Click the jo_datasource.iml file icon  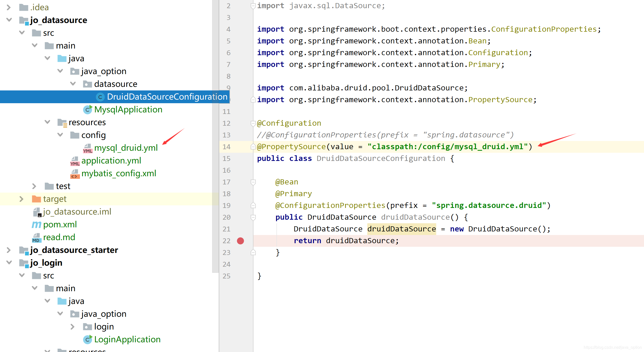[37, 212]
